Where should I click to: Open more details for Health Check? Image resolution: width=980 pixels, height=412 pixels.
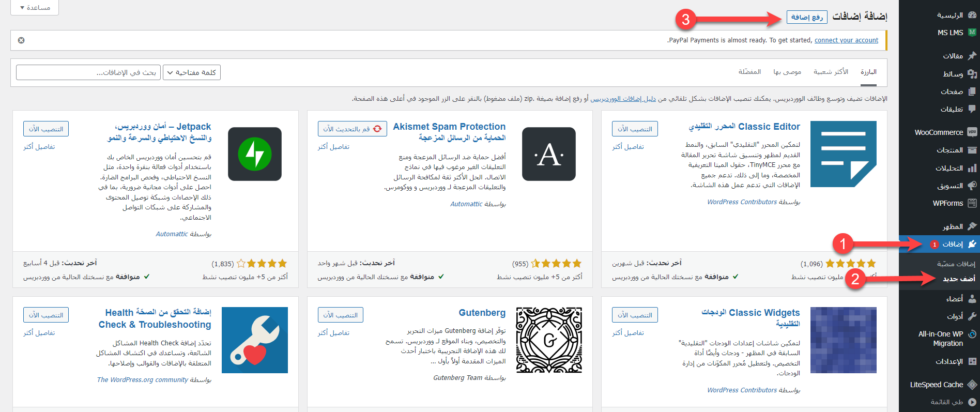pyautogui.click(x=39, y=333)
